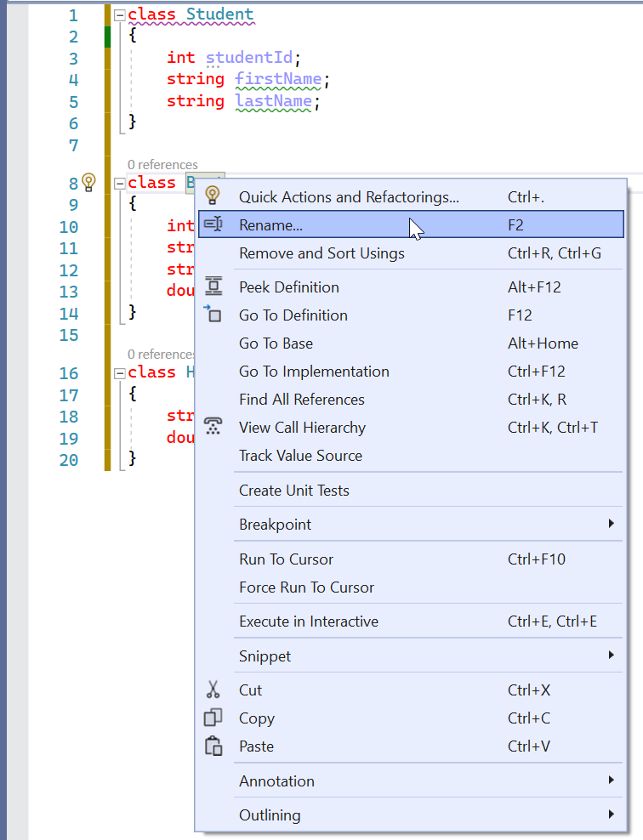Collapse the Student class outline on line 1
Image resolution: width=643 pixels, height=840 pixels.
pyautogui.click(x=120, y=15)
